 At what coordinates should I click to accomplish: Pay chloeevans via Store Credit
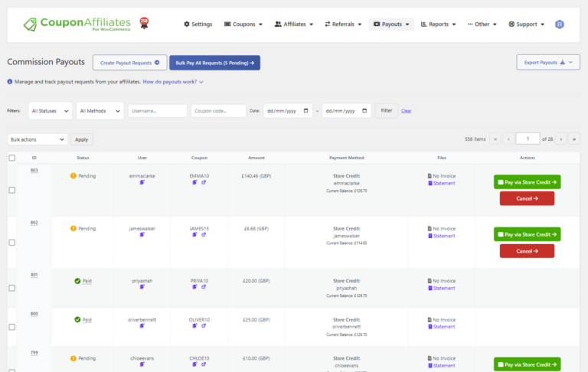pos(528,364)
